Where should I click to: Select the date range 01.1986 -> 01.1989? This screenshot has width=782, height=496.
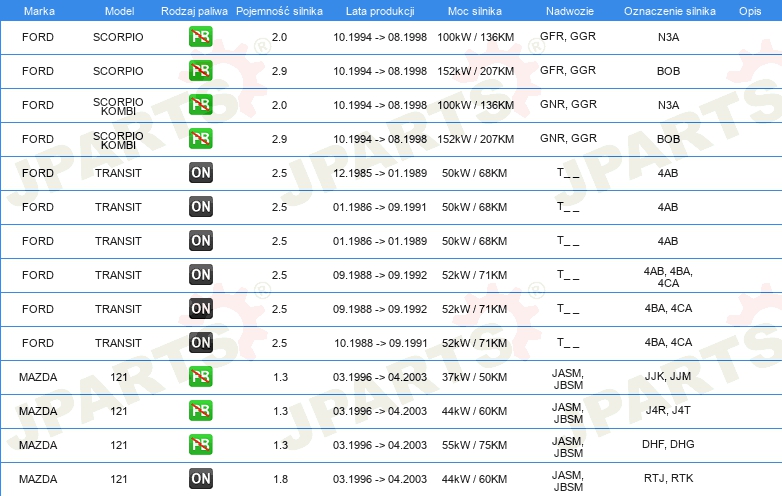(x=380, y=241)
